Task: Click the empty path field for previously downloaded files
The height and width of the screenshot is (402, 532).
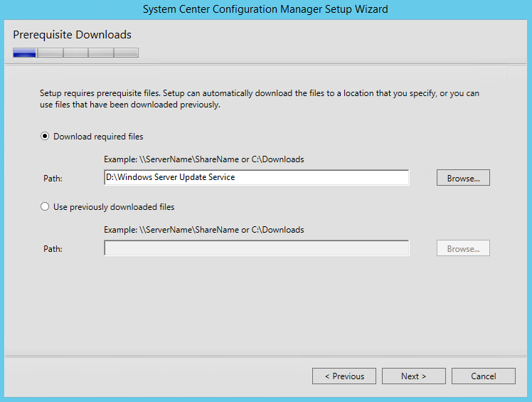Action: [257, 248]
